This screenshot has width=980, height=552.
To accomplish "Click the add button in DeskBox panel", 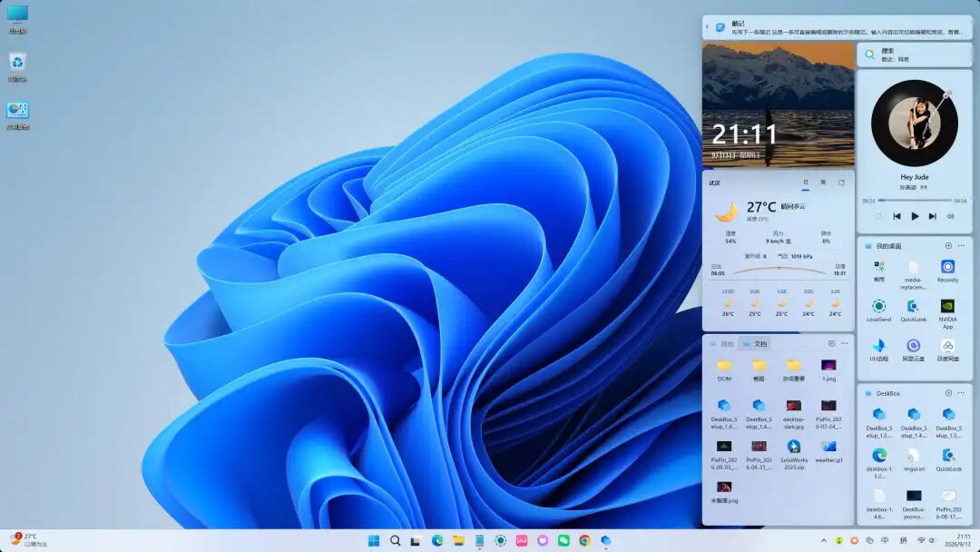I will tap(948, 393).
